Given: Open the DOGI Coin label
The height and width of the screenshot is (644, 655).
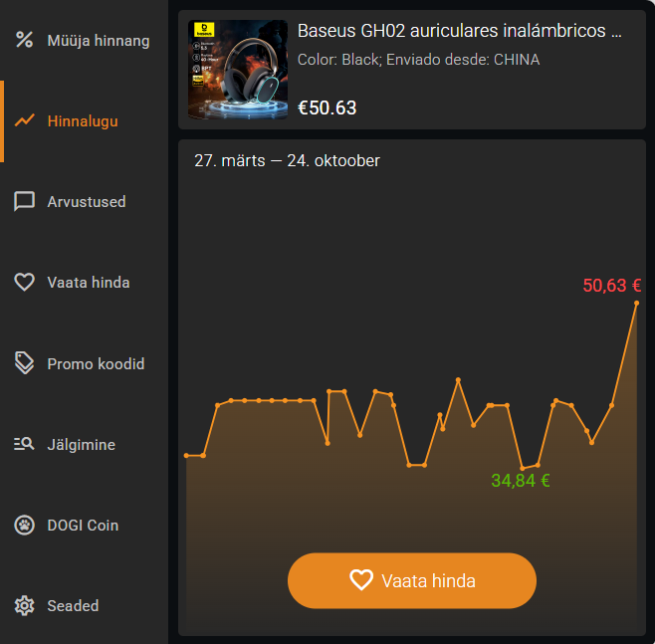Looking at the screenshot, I should click(x=83, y=525).
